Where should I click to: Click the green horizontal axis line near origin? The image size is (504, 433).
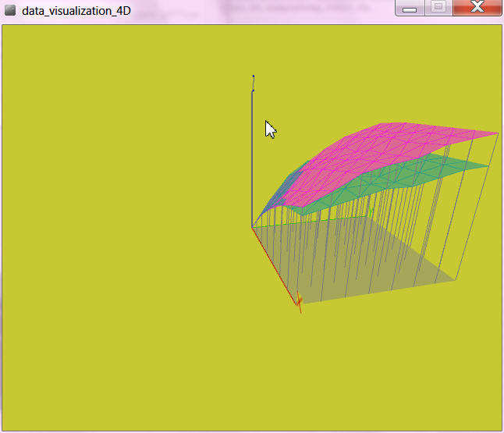(269, 225)
